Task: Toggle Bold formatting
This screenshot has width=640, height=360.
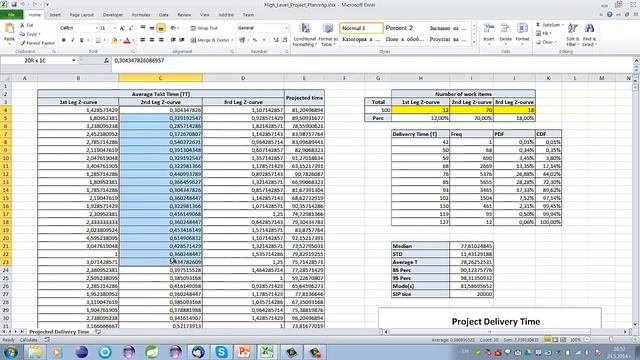Action: [64, 40]
